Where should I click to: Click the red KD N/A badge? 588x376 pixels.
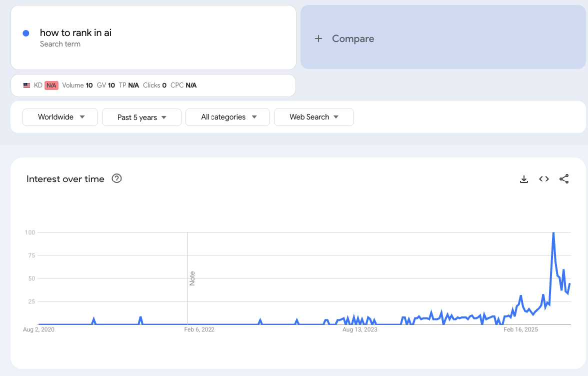(51, 85)
